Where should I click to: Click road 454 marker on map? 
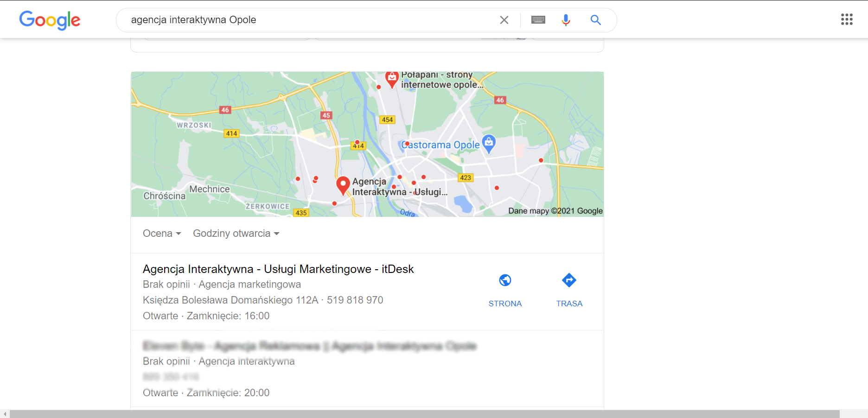pyautogui.click(x=387, y=120)
